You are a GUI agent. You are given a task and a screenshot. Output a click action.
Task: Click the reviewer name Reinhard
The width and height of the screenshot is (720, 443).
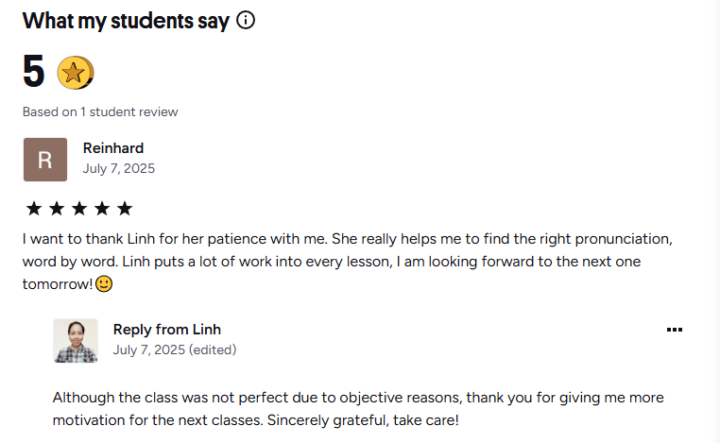(113, 148)
